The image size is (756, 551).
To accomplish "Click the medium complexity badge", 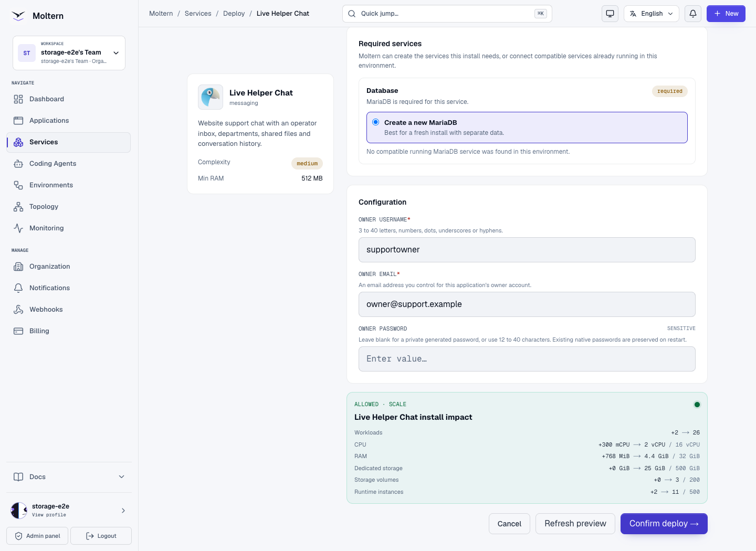I will point(307,163).
